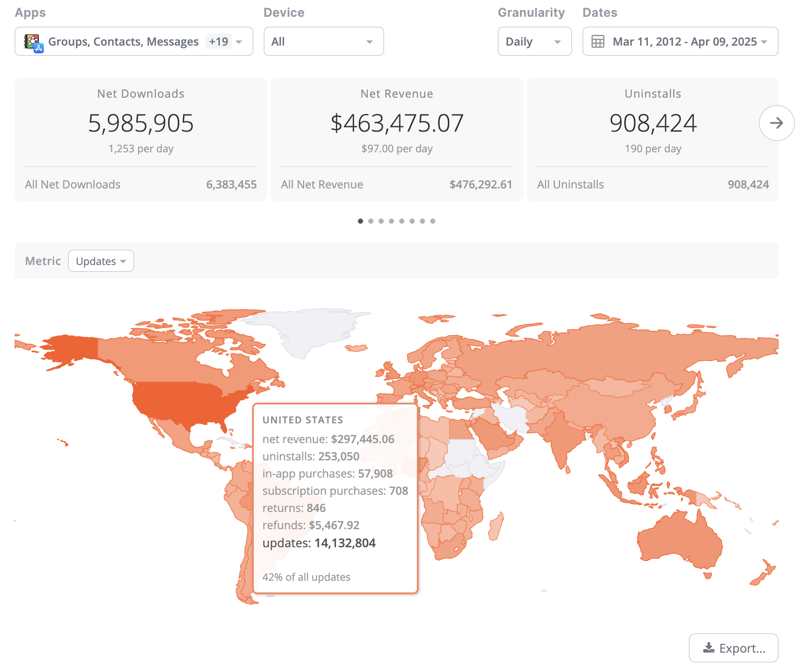Click the +19 apps badge

(219, 42)
